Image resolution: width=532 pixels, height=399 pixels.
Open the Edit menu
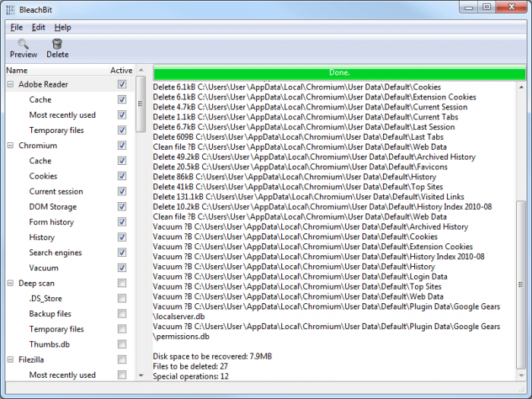(38, 27)
